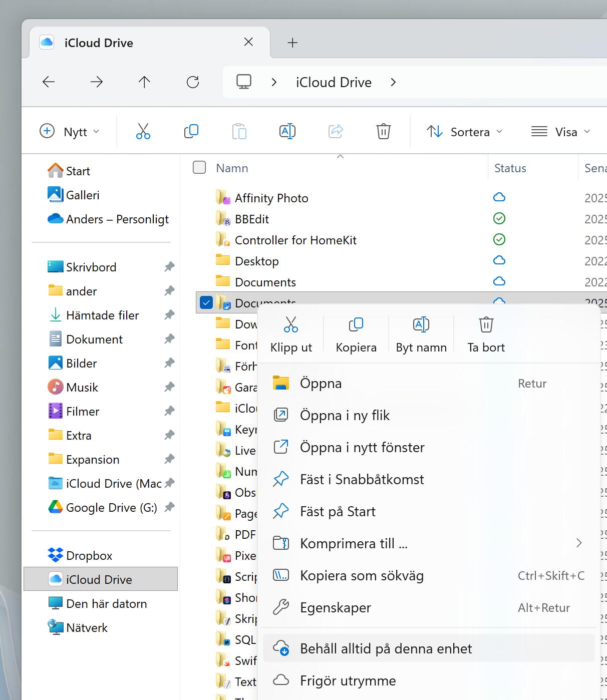The width and height of the screenshot is (607, 700).
Task: Click Behåll alltid på denna enhet
Action: [x=386, y=648]
